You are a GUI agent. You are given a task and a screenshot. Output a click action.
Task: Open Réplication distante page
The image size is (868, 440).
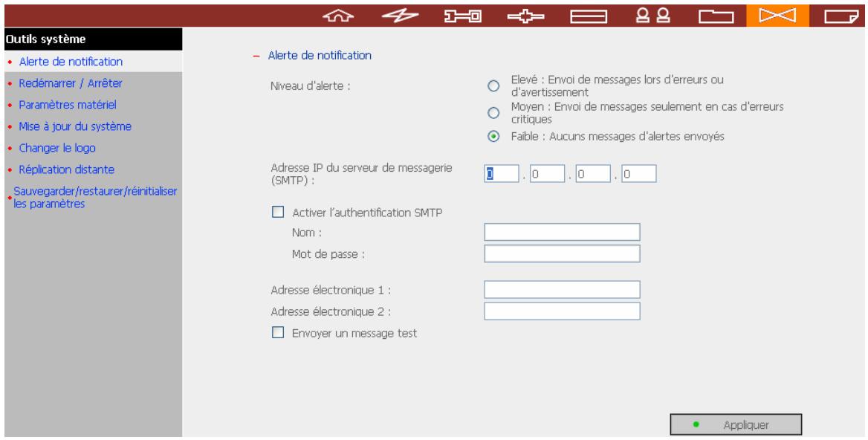66,169
